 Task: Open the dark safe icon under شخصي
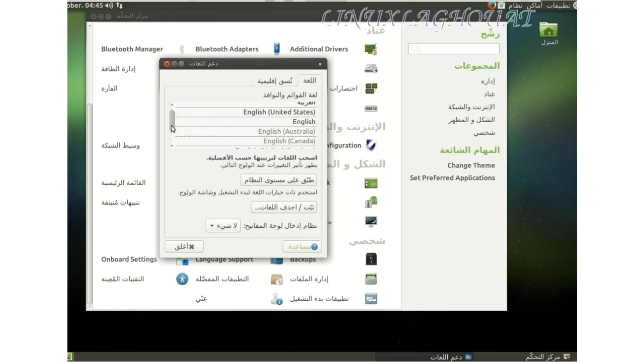371,259
